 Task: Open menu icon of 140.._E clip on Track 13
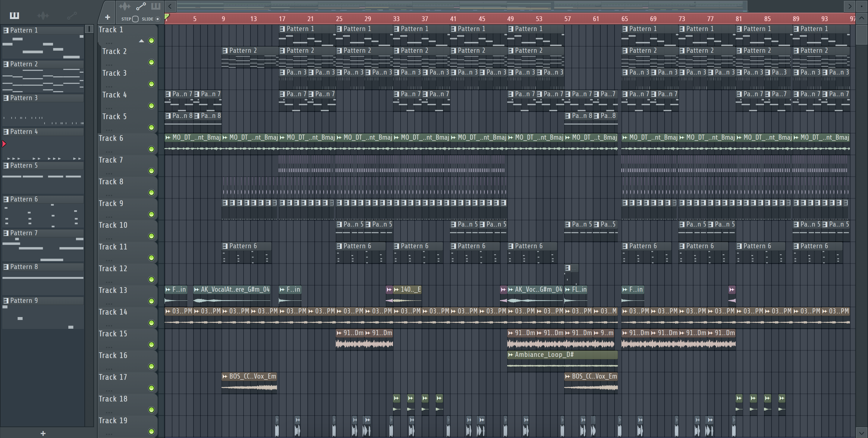tap(397, 289)
